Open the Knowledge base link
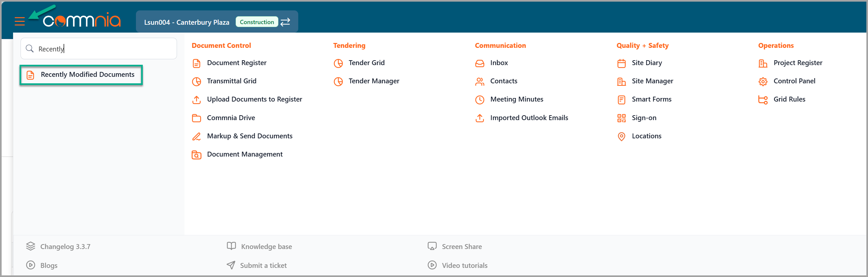Viewport: 868px width, 277px height. 266,246
